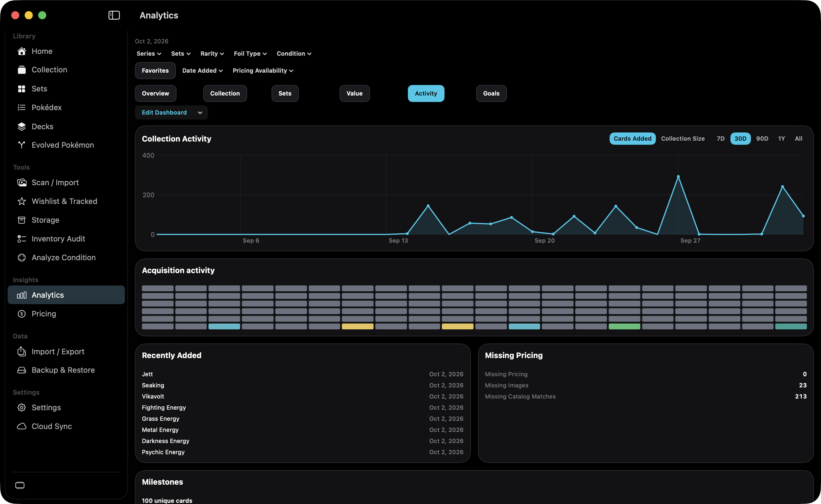
Task: Switch to the Overview tab
Action: (x=155, y=94)
